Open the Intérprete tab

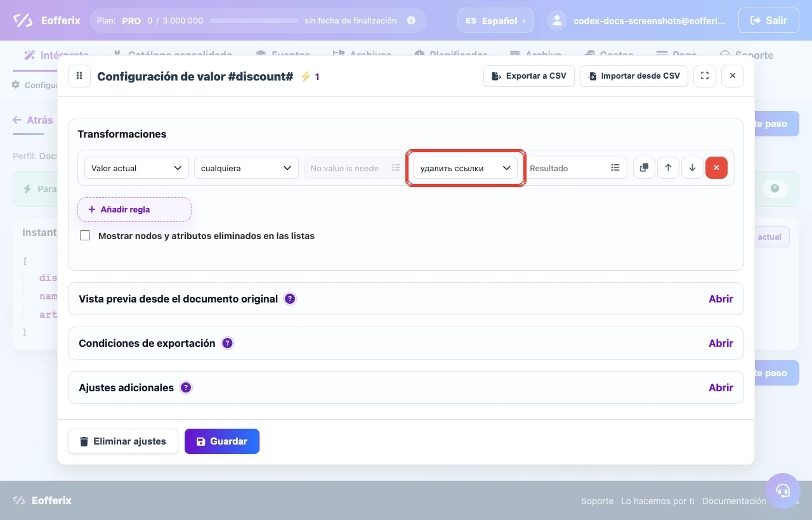[x=56, y=55]
